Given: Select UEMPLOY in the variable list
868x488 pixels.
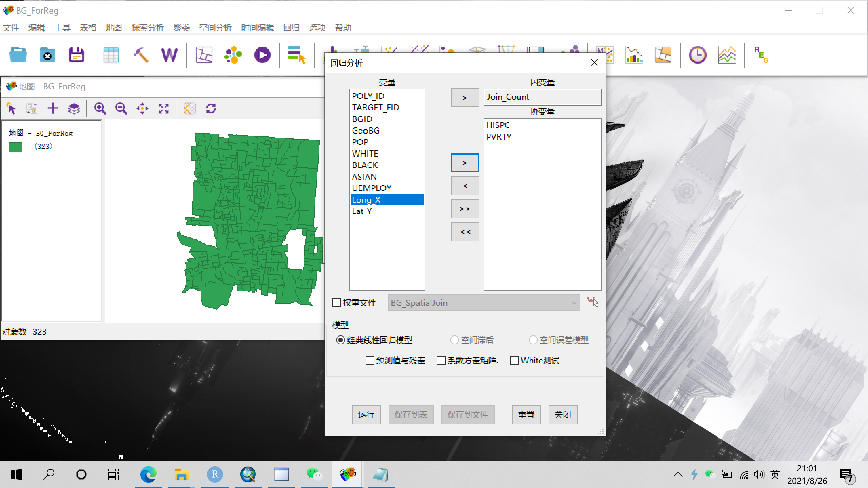Looking at the screenshot, I should 372,188.
